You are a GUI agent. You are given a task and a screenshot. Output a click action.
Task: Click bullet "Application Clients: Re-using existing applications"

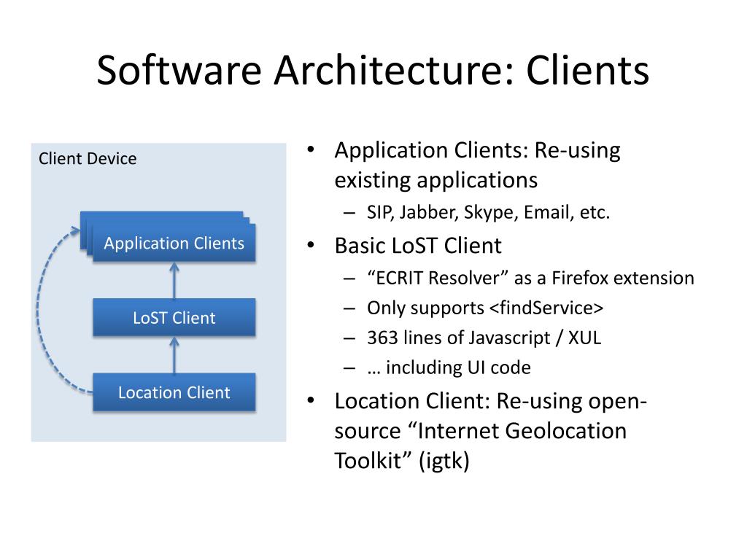click(477, 165)
